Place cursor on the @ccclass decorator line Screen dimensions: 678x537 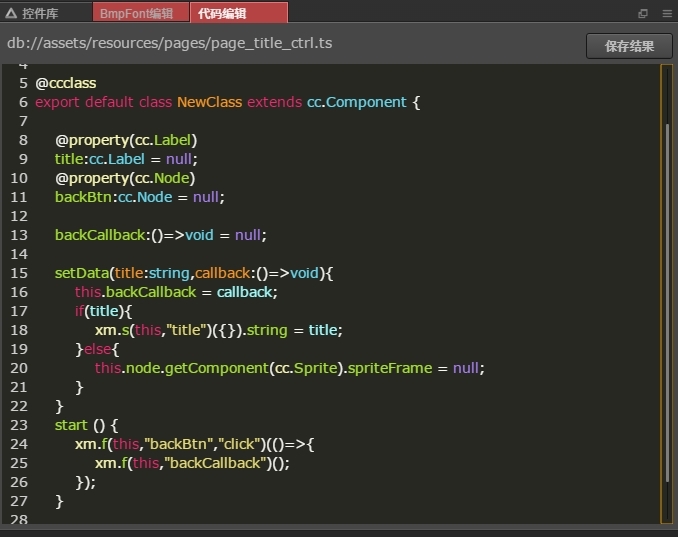[66, 83]
